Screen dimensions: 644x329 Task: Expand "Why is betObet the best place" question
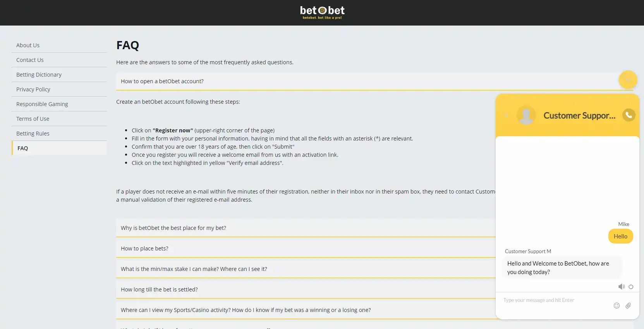[173, 228]
